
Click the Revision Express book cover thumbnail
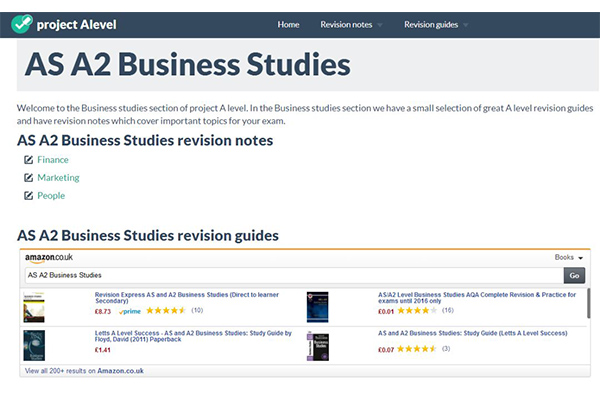pyautogui.click(x=34, y=307)
